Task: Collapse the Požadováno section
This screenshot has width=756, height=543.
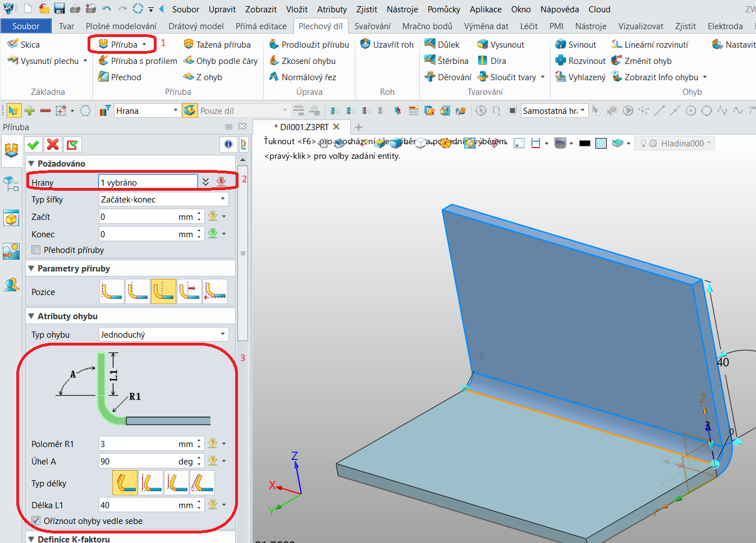Action: (x=31, y=163)
